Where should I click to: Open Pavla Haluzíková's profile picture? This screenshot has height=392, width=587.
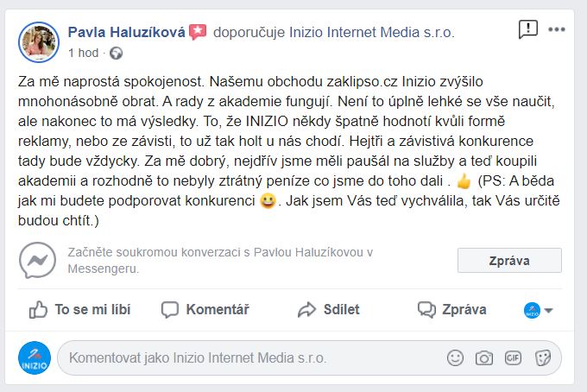39,42
